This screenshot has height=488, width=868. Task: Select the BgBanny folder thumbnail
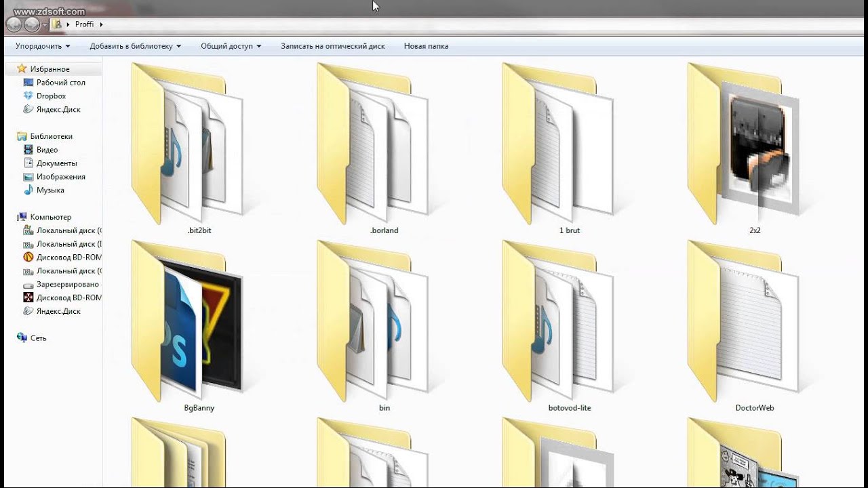tap(187, 321)
